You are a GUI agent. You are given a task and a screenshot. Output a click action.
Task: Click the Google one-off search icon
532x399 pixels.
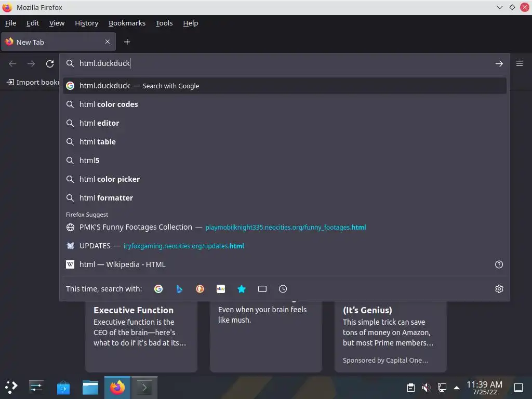click(x=158, y=289)
